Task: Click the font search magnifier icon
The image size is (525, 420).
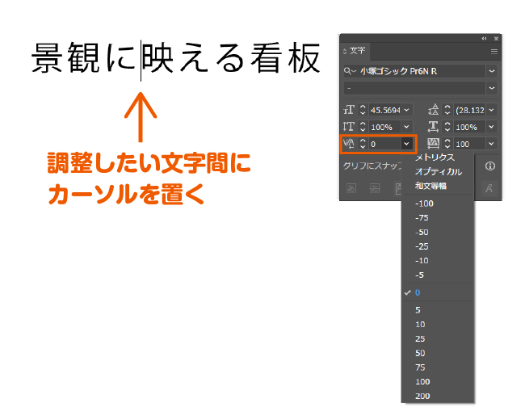Action: [x=349, y=71]
